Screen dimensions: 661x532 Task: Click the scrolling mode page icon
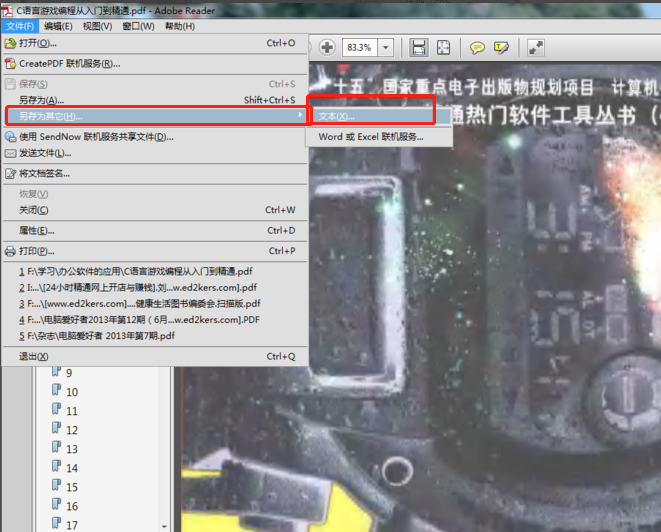pos(419,47)
